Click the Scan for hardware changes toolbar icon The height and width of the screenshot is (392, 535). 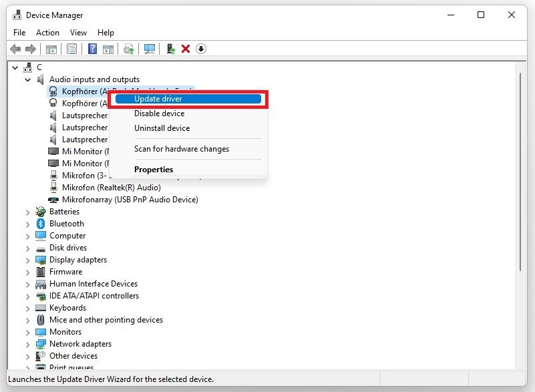pyautogui.click(x=150, y=49)
